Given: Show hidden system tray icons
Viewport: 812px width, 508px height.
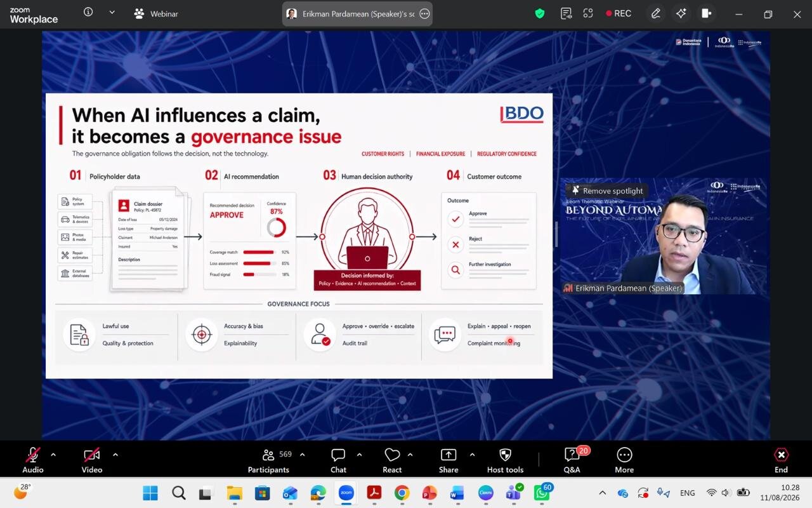Looking at the screenshot, I should pos(603,493).
